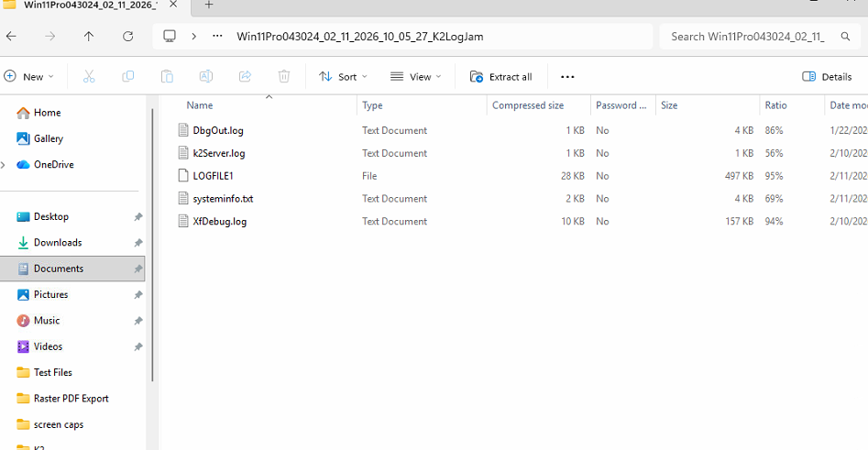Click the Copy icon in toolbar
Viewport: 868px width, 450px height.
pyautogui.click(x=128, y=77)
